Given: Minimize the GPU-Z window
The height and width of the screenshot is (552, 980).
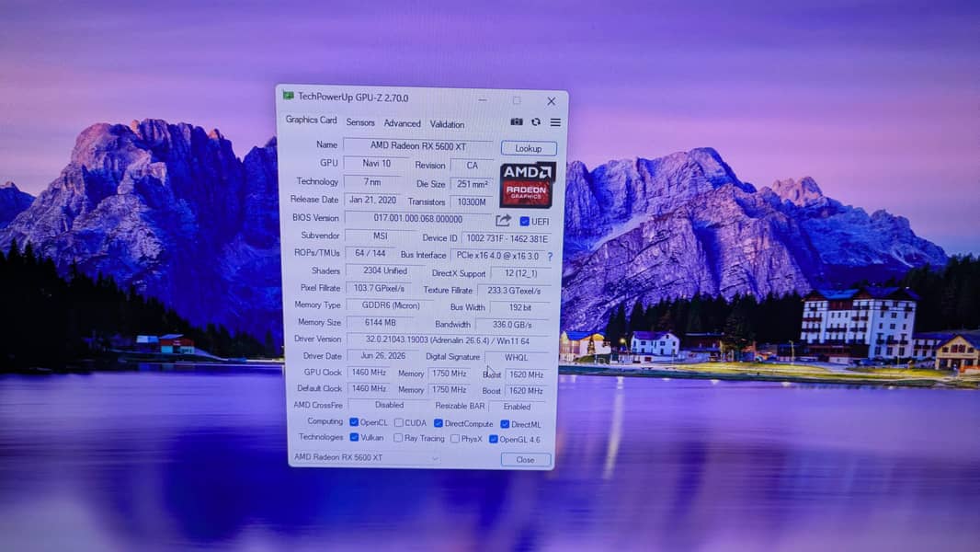Looking at the screenshot, I should [x=483, y=98].
